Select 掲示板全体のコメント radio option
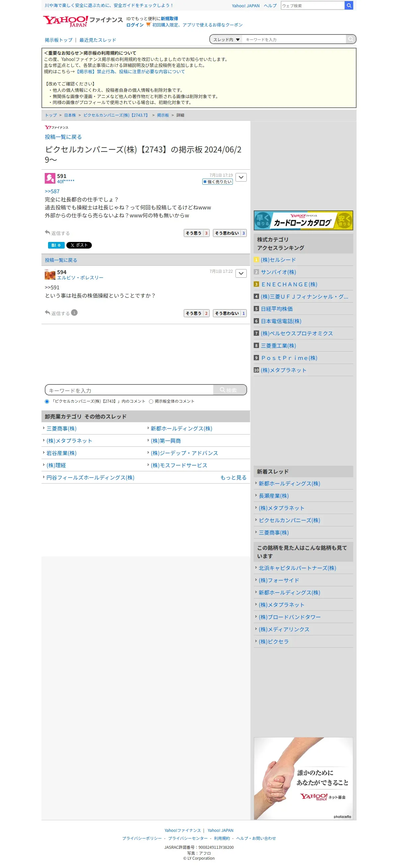Screen dimensions: 398x868 pos(151,401)
